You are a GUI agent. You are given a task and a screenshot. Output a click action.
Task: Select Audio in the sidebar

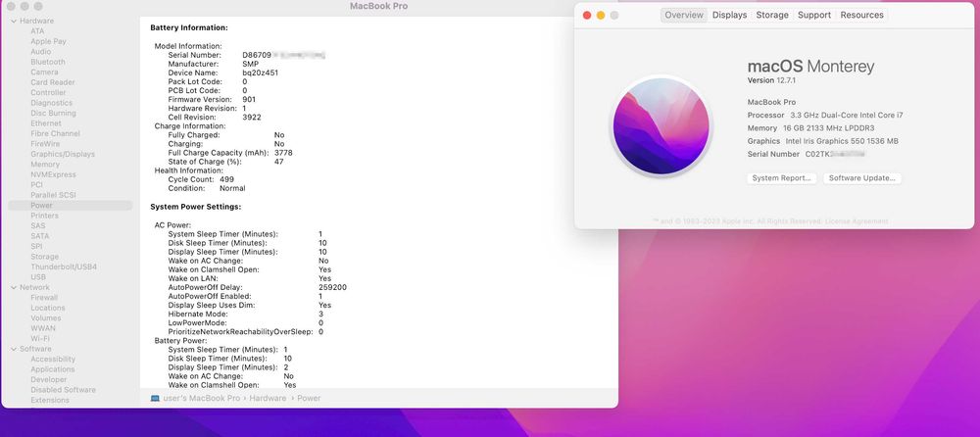pyautogui.click(x=40, y=51)
